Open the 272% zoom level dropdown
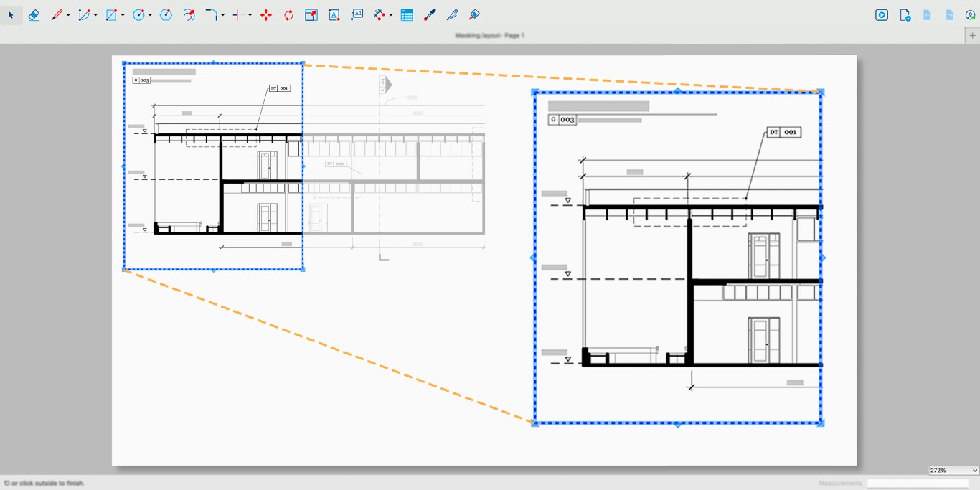The width and height of the screenshot is (980, 490). click(x=953, y=471)
